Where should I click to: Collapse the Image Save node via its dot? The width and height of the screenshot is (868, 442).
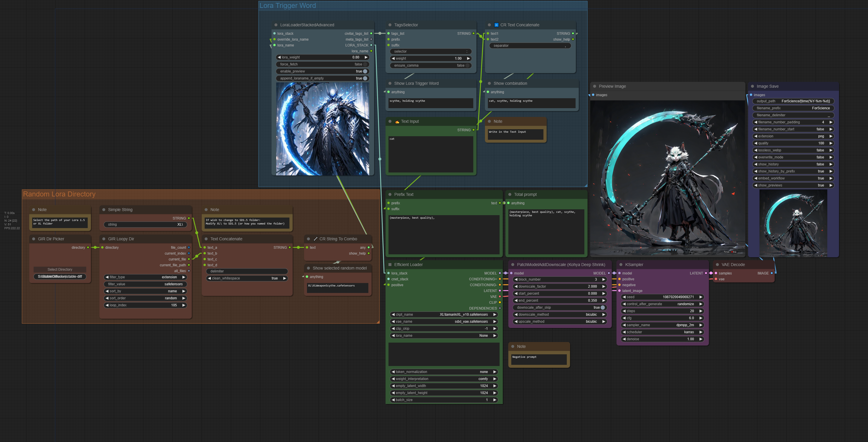[x=753, y=87]
